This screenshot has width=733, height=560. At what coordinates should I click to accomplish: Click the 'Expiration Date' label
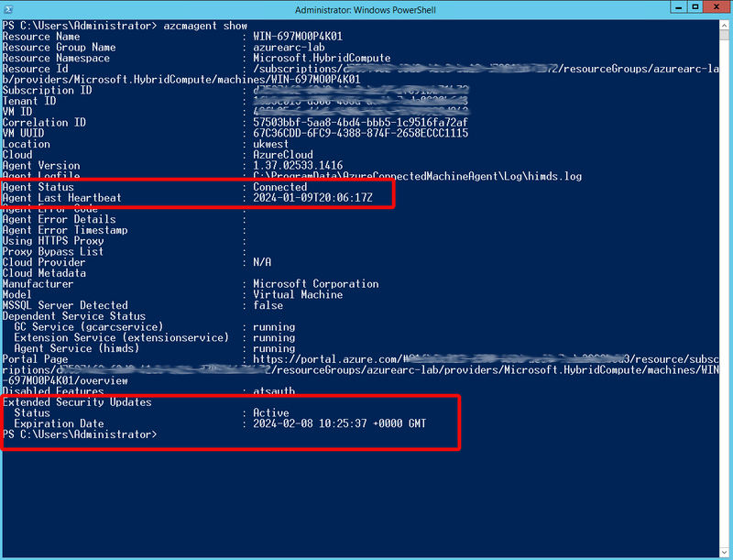pos(59,423)
